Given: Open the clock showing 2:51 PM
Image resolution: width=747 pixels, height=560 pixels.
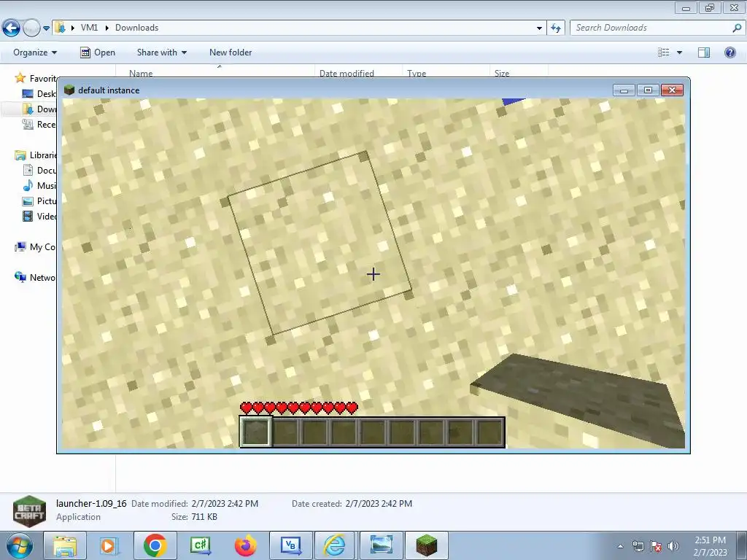Looking at the screenshot, I should pos(710,546).
